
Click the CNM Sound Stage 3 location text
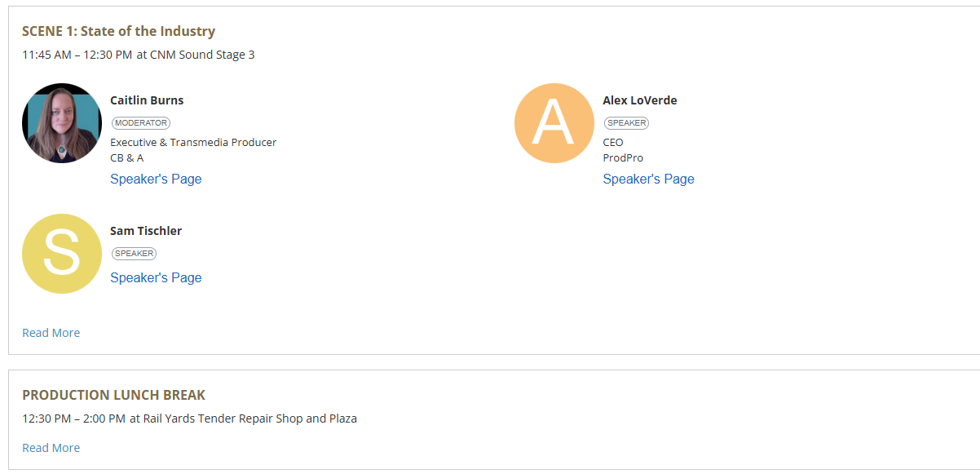pyautogui.click(x=202, y=55)
